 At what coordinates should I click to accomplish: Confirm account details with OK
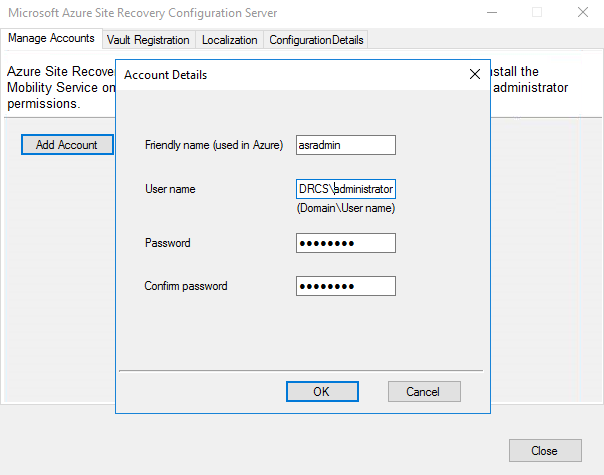pyautogui.click(x=322, y=391)
